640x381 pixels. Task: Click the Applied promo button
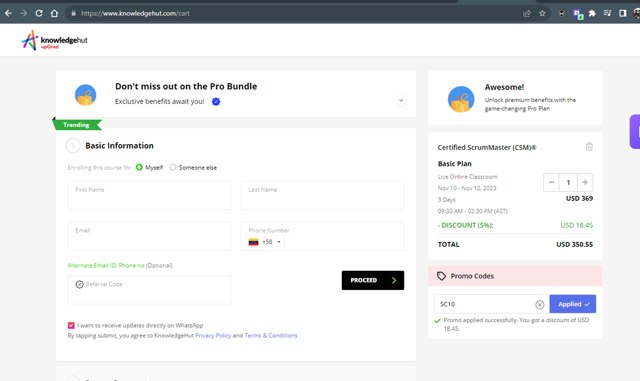click(x=573, y=304)
